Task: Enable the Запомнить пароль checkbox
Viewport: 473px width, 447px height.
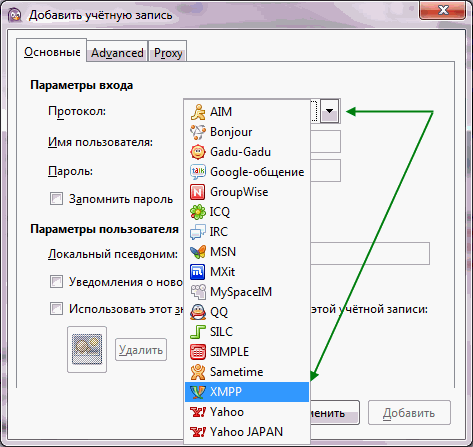Action: (x=56, y=199)
